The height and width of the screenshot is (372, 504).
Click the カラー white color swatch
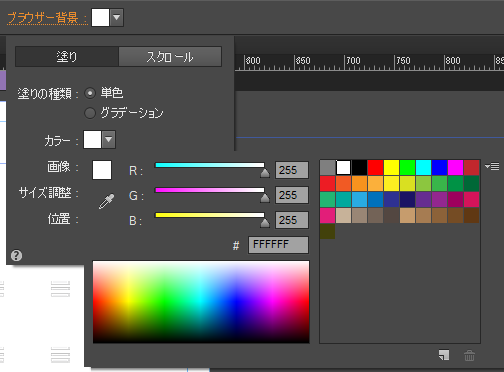[92, 139]
